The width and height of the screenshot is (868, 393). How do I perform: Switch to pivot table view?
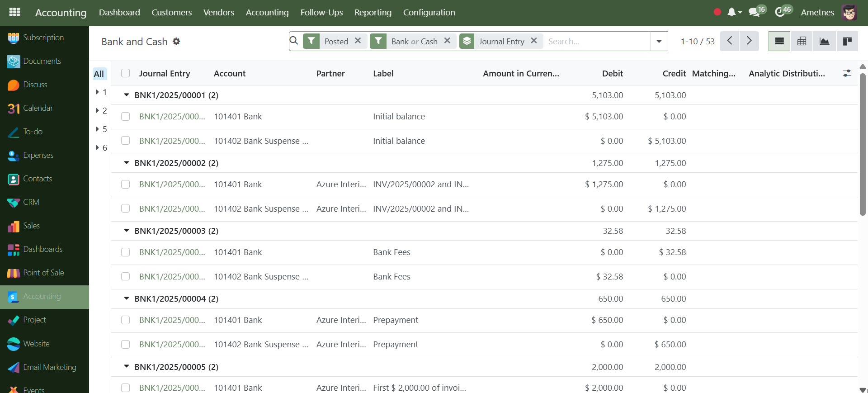802,42
